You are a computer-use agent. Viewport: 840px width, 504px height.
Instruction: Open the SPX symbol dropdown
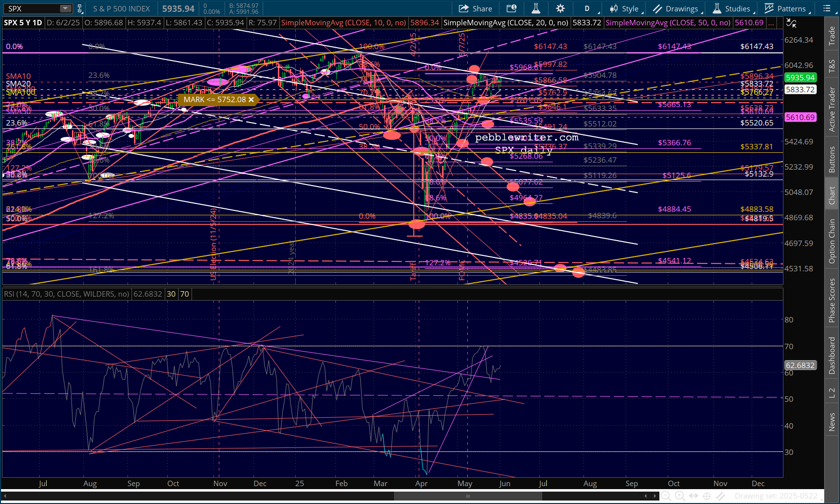click(65, 8)
